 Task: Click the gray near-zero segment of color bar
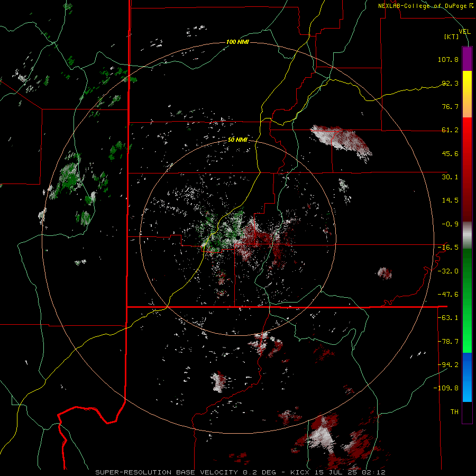(x=467, y=235)
